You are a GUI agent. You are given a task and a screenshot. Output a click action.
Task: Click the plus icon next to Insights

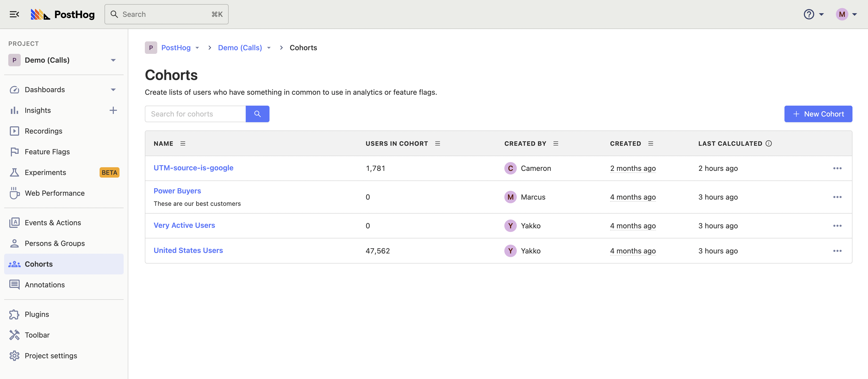[x=113, y=110]
